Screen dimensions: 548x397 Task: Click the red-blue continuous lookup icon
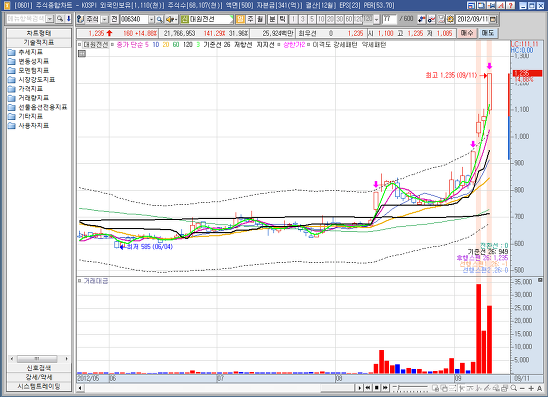pyautogui.click(x=422, y=19)
